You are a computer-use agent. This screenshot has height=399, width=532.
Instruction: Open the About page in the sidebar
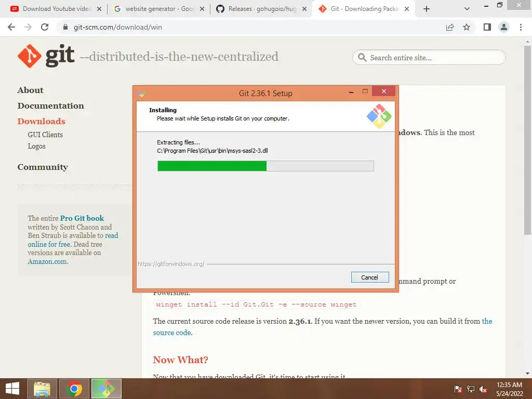[x=30, y=90]
